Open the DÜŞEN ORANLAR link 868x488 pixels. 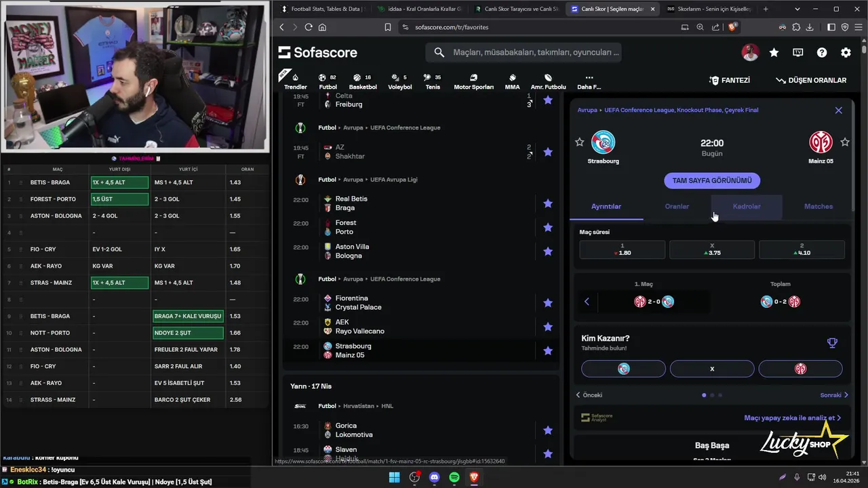[811, 80]
